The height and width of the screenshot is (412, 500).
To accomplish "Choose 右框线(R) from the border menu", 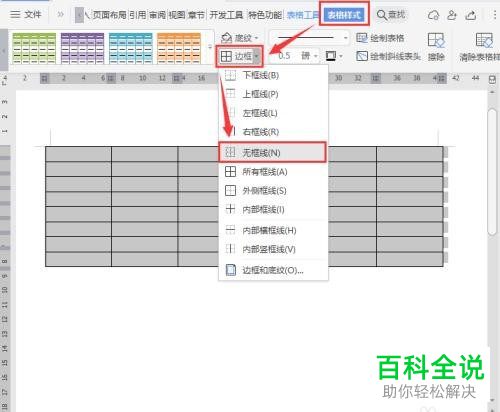I will click(x=273, y=132).
